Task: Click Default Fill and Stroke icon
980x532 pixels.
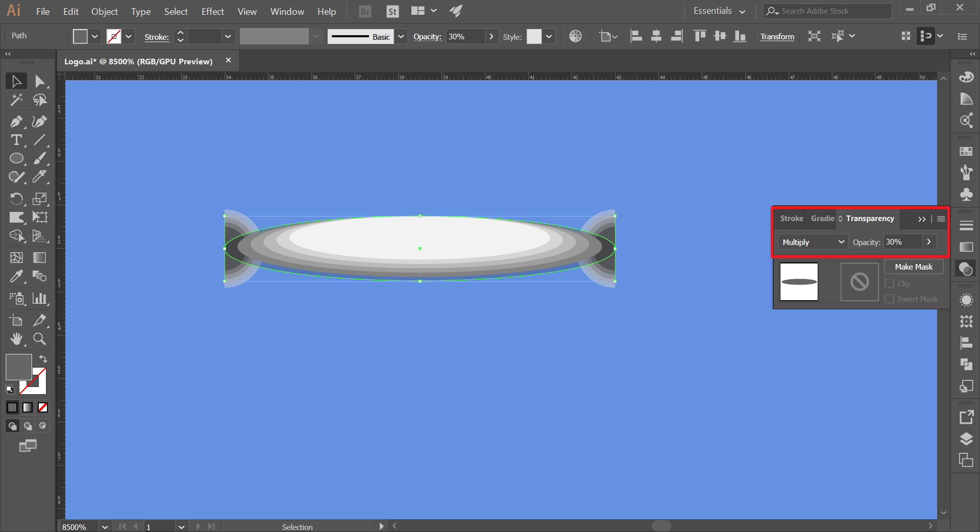Action: pos(10,390)
